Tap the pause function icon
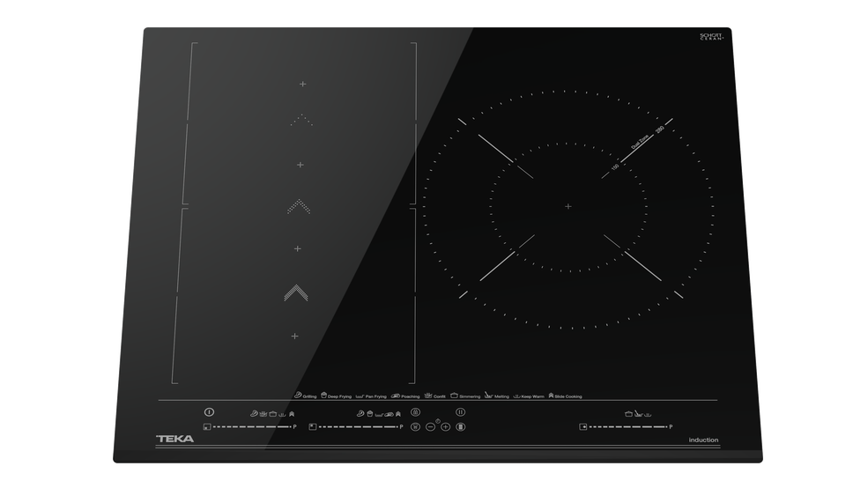 [459, 411]
